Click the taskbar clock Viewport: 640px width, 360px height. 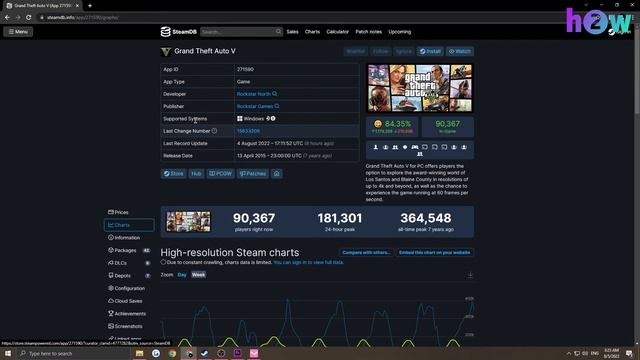[611, 353]
